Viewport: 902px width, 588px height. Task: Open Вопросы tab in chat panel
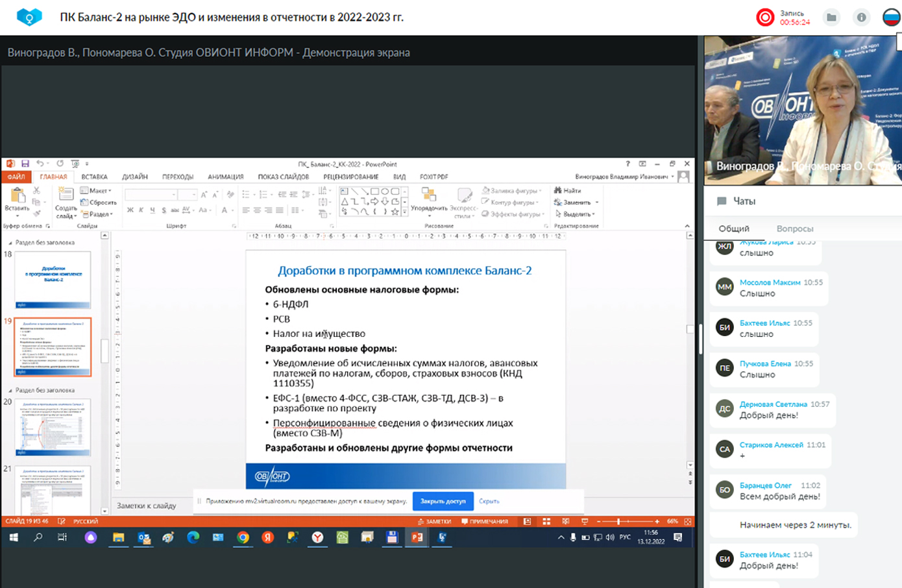tap(795, 228)
